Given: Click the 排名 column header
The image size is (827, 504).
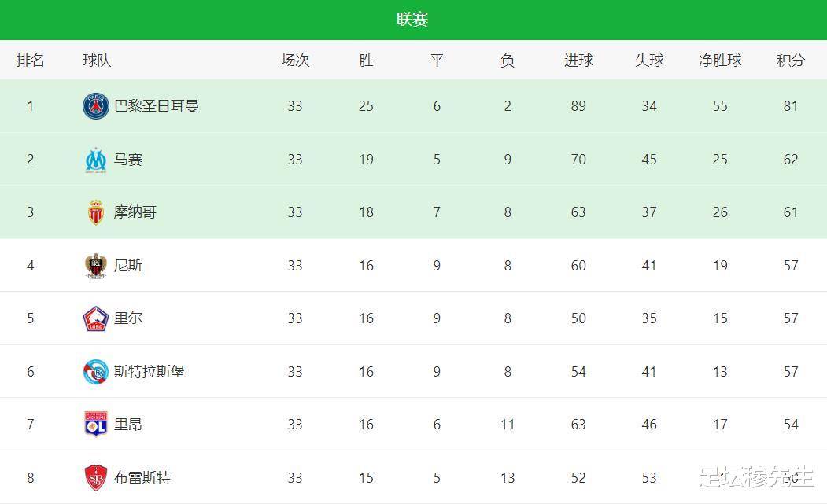Looking at the screenshot, I should tap(31, 60).
